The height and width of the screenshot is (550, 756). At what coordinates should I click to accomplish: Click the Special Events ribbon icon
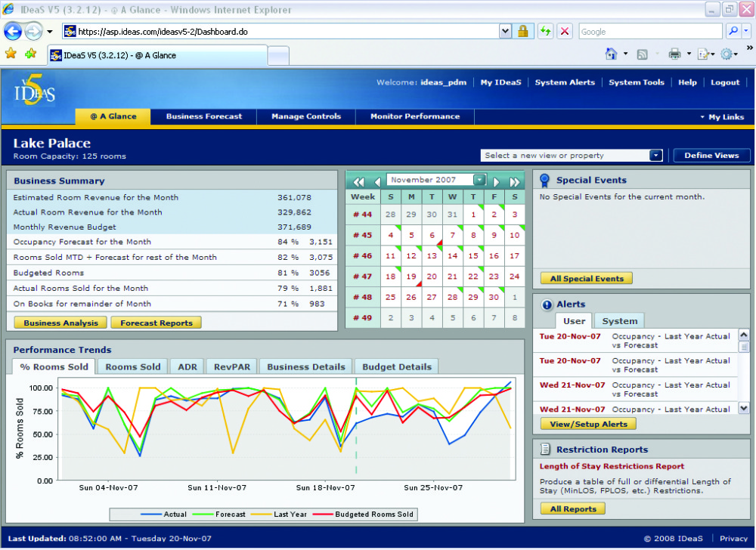pos(545,181)
